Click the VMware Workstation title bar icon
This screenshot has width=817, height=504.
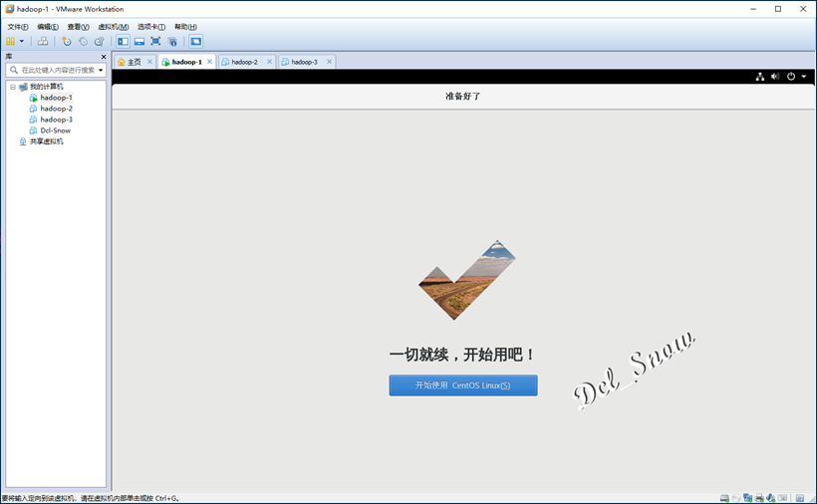tap(9, 9)
